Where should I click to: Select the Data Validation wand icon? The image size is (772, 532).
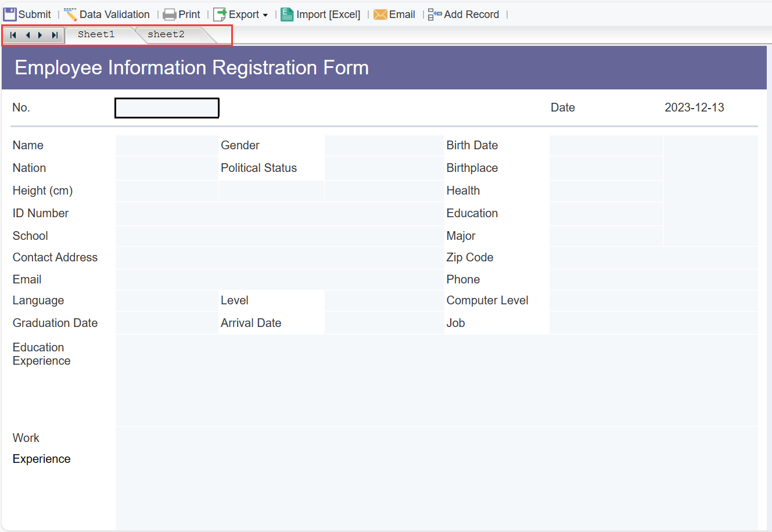tap(70, 14)
